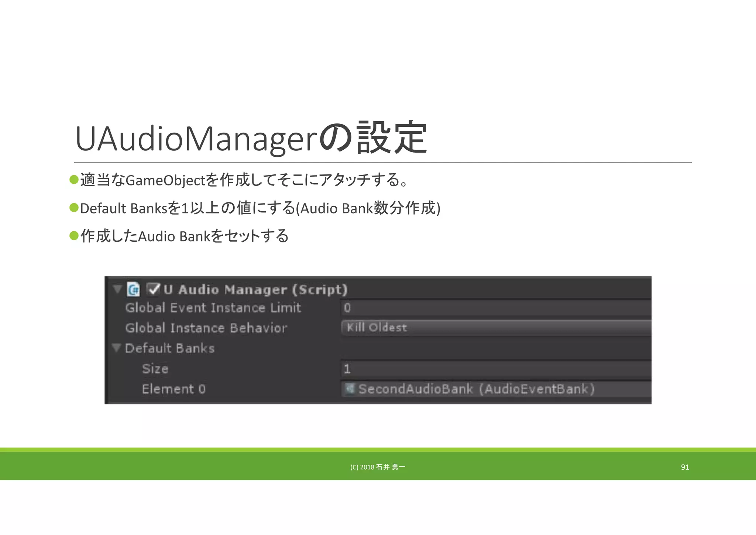The image size is (756, 535).
Task: Click the Global Event Instance Limit value field
Action: click(x=496, y=307)
